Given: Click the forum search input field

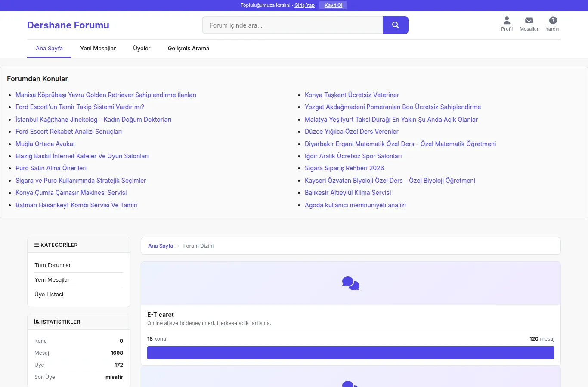Looking at the screenshot, I should tap(292, 25).
